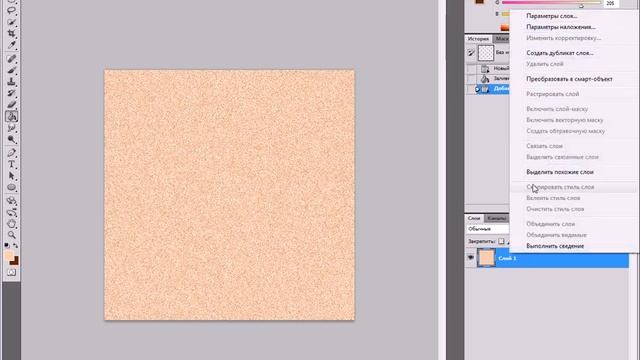
Task: Click Удалить слой menu entry
Action: pos(544,64)
